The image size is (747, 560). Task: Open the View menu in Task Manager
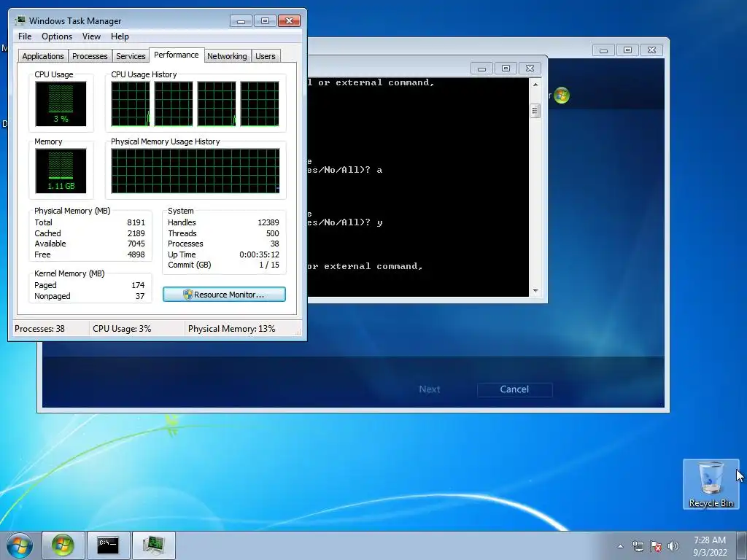tap(91, 36)
